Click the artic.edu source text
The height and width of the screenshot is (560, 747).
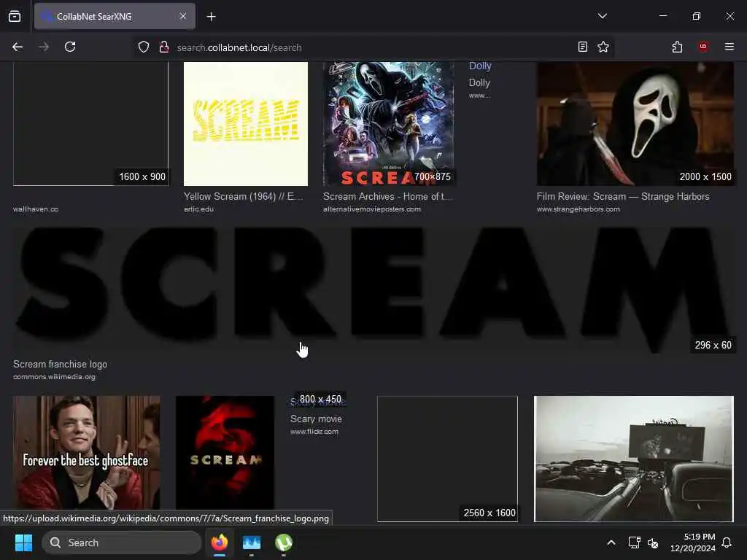click(198, 209)
